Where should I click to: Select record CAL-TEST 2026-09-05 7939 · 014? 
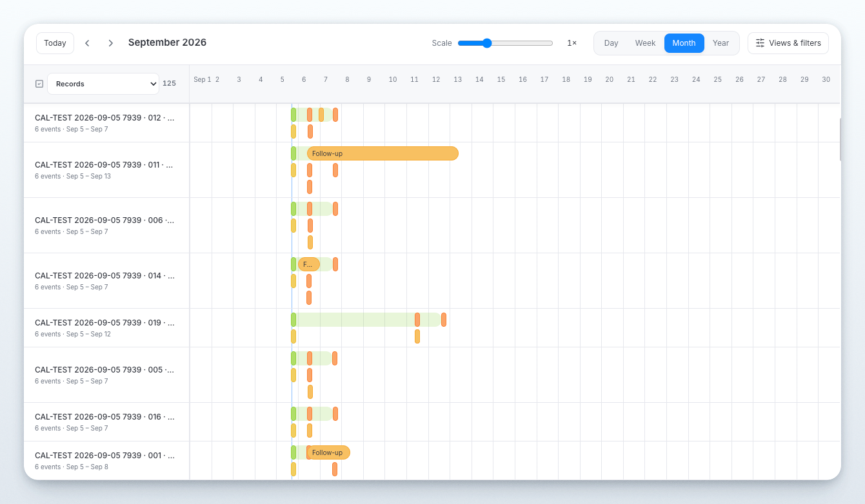click(x=106, y=280)
